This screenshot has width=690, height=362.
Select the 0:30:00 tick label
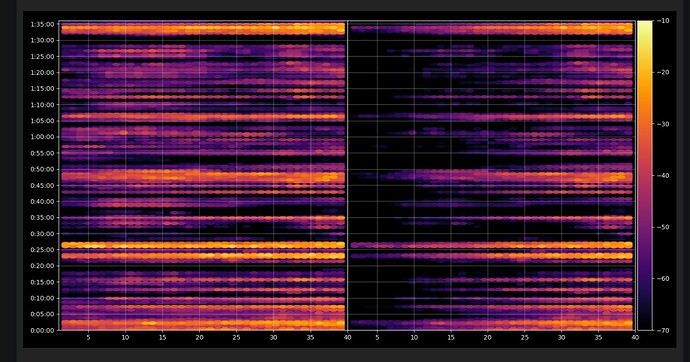coord(42,234)
